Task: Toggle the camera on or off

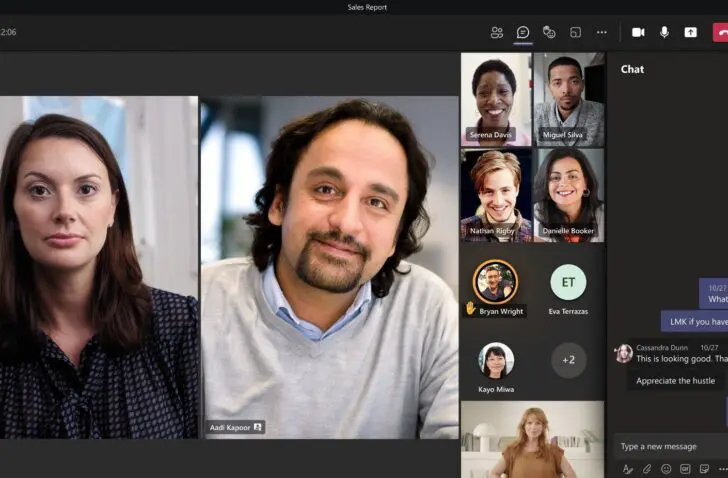Action: coord(638,32)
